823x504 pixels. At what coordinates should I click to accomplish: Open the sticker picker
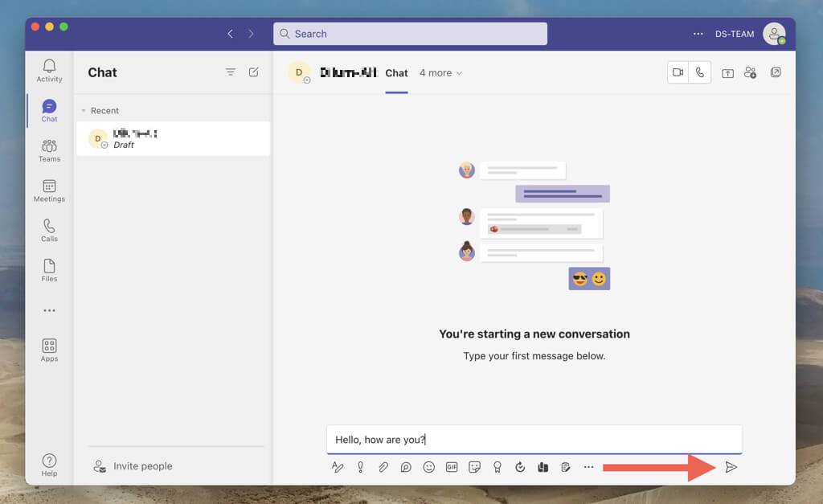(x=474, y=467)
